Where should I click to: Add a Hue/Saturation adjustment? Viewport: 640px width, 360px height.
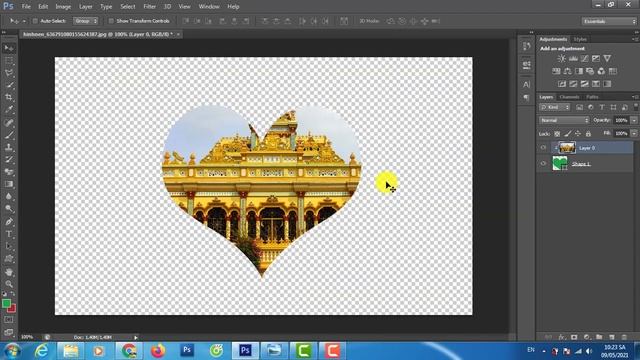(x=556, y=71)
